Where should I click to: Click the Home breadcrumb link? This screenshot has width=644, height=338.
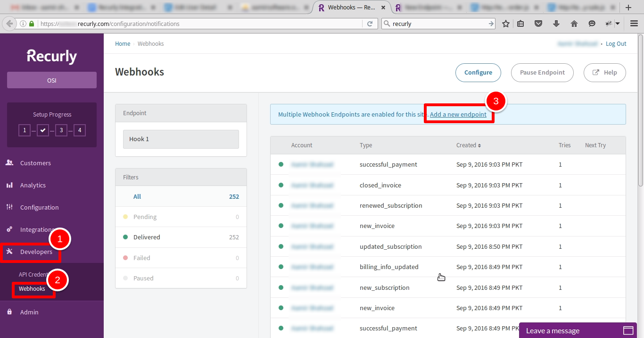pyautogui.click(x=123, y=43)
